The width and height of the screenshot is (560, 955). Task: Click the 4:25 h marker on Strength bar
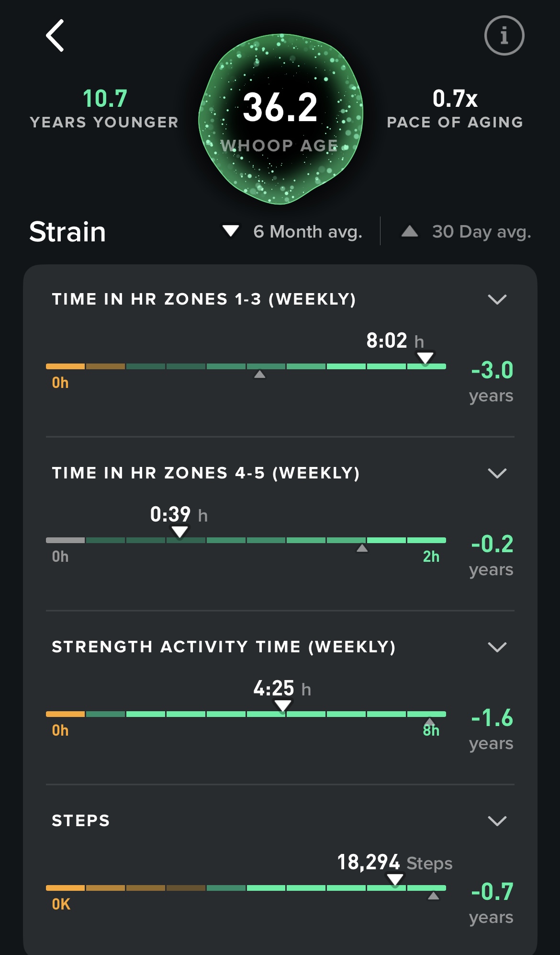(283, 705)
